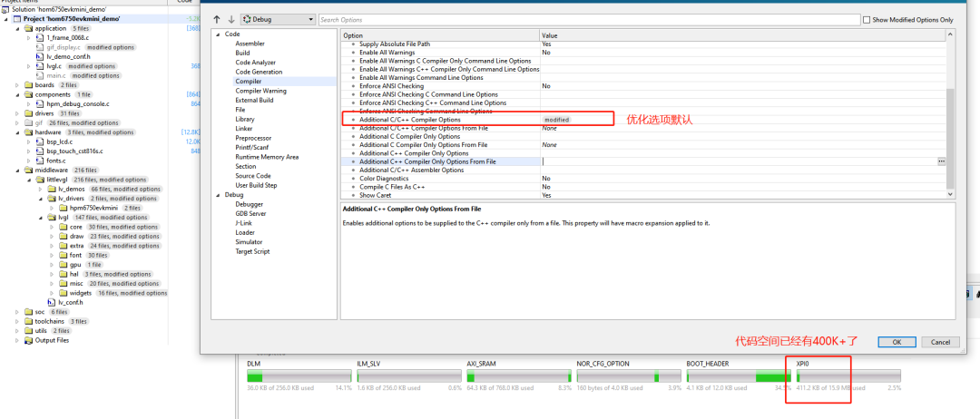
Task: Click the application folder icon
Action: 28,28
